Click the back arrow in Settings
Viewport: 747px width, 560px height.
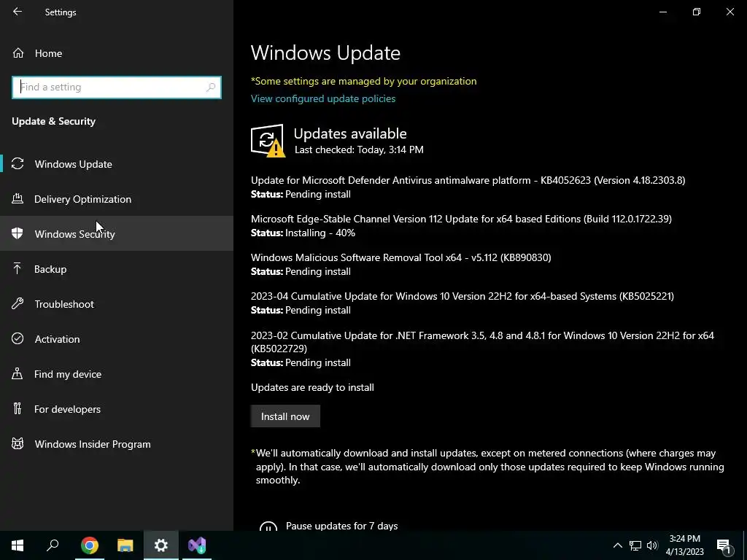coord(18,12)
